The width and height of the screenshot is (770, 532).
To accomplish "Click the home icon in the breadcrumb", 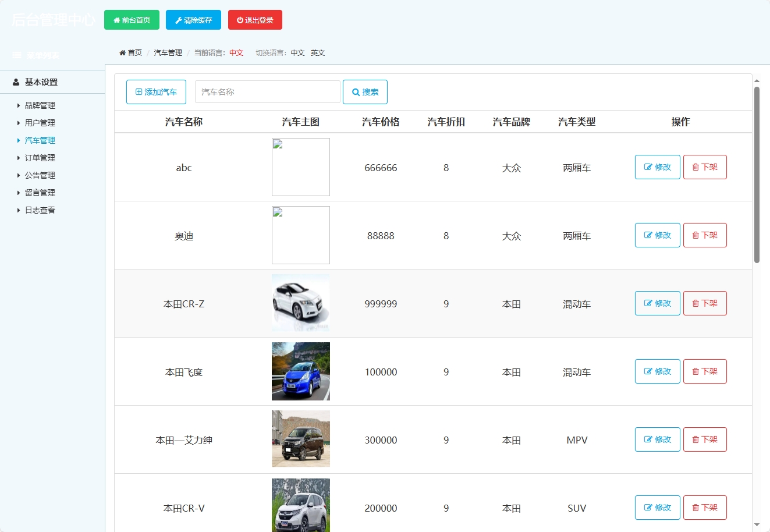I will [x=123, y=52].
